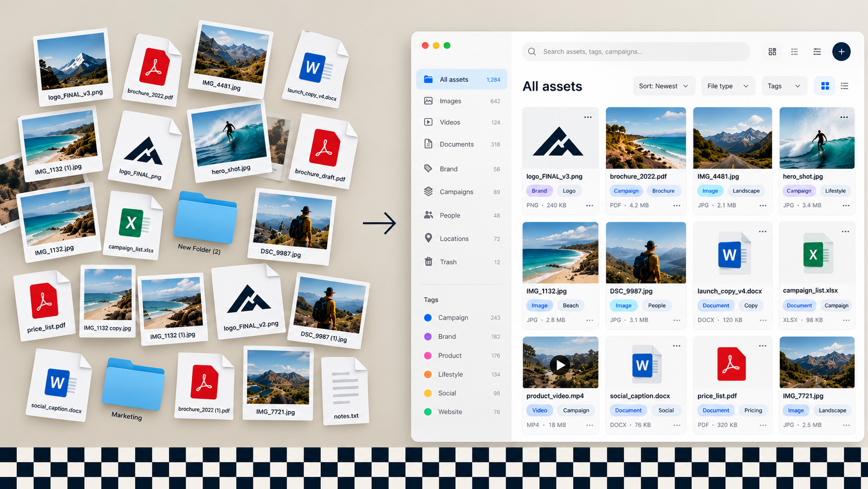Screen dimensions: 868x489
Task: Open more options on logo_FINAL_v3.png thumbnail
Action: point(588,117)
